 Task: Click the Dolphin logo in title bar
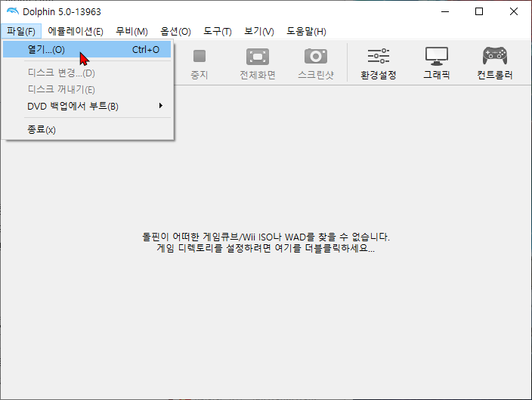[13, 11]
